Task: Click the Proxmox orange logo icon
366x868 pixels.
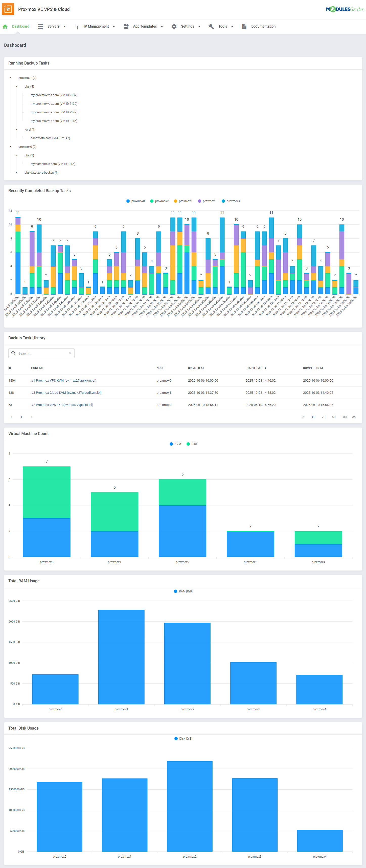Action: pyautogui.click(x=8, y=9)
